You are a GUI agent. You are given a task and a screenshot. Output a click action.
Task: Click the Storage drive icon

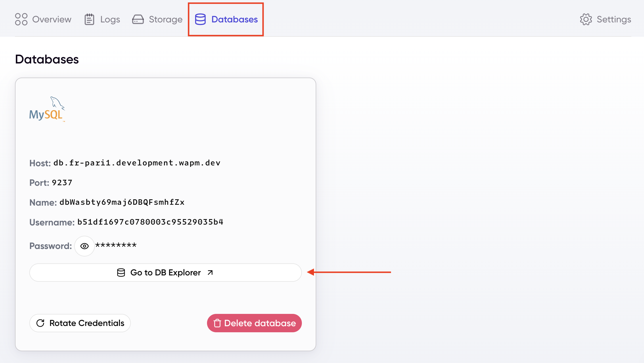pos(138,19)
